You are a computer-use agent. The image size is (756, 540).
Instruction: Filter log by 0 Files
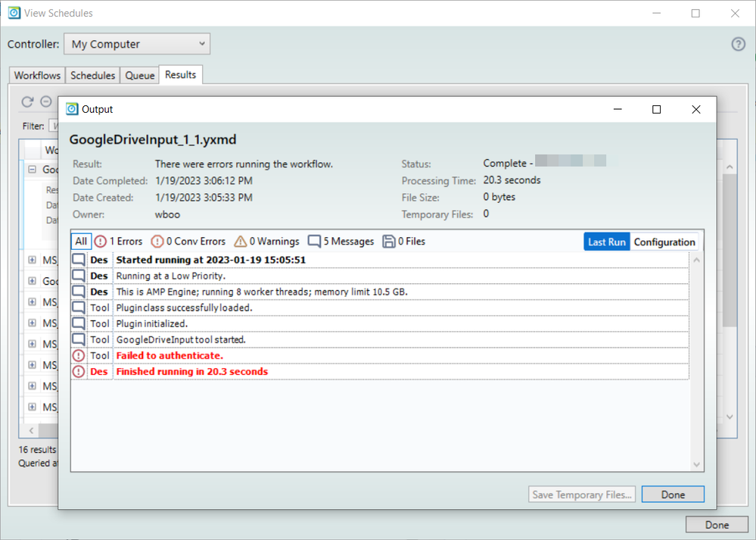[404, 242]
